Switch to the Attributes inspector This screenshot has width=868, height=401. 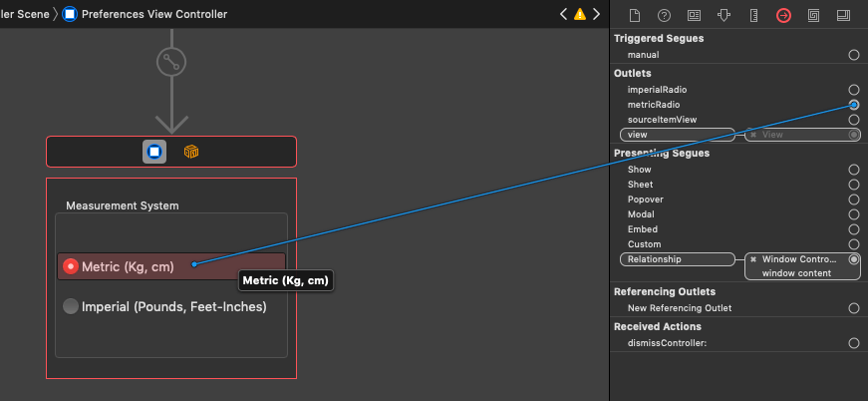(x=724, y=15)
